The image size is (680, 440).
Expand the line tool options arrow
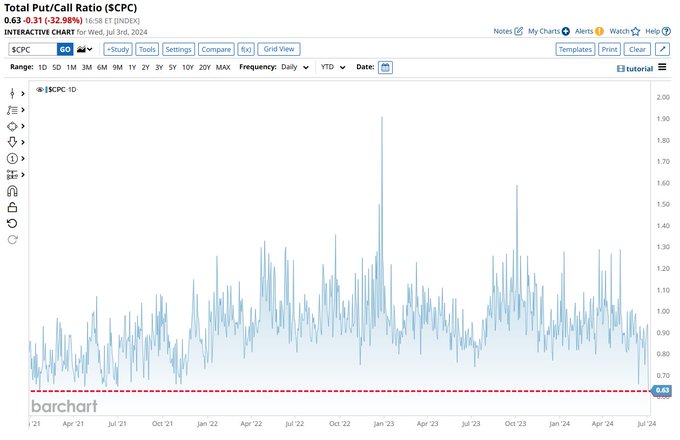[x=23, y=110]
